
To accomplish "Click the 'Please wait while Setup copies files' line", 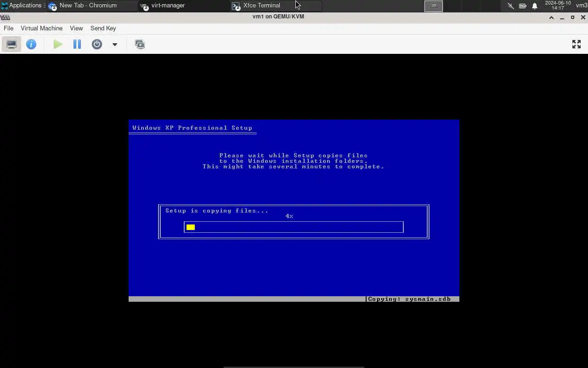I will point(293,155).
